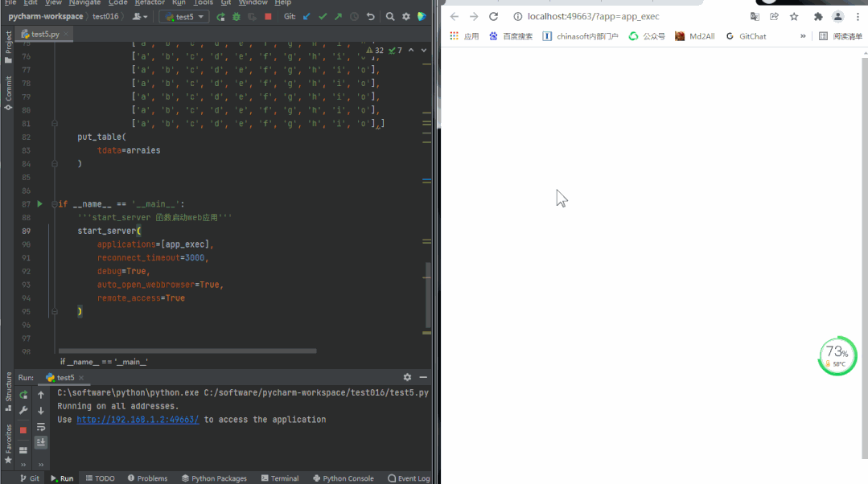Open the Refactor menu
This screenshot has width=868, height=484.
click(150, 3)
